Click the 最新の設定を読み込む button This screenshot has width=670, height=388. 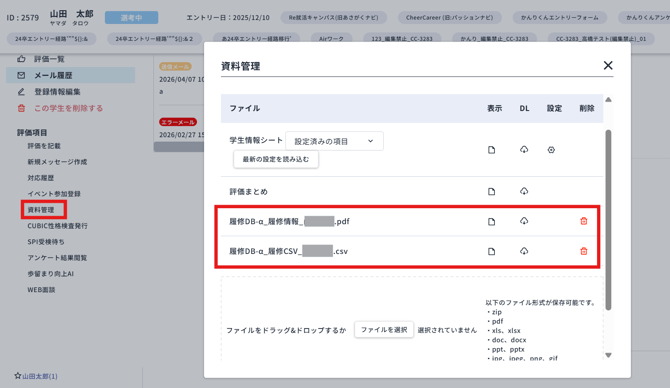(x=276, y=159)
